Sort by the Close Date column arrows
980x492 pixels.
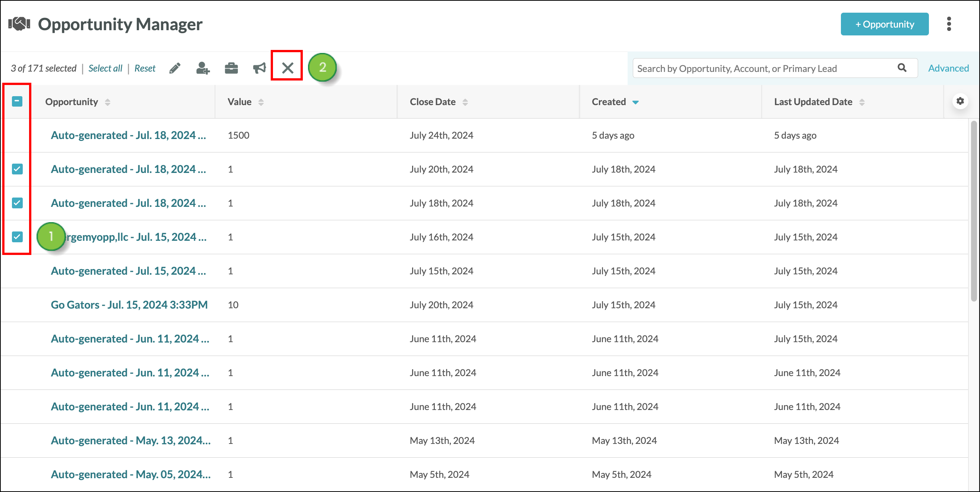tap(465, 102)
